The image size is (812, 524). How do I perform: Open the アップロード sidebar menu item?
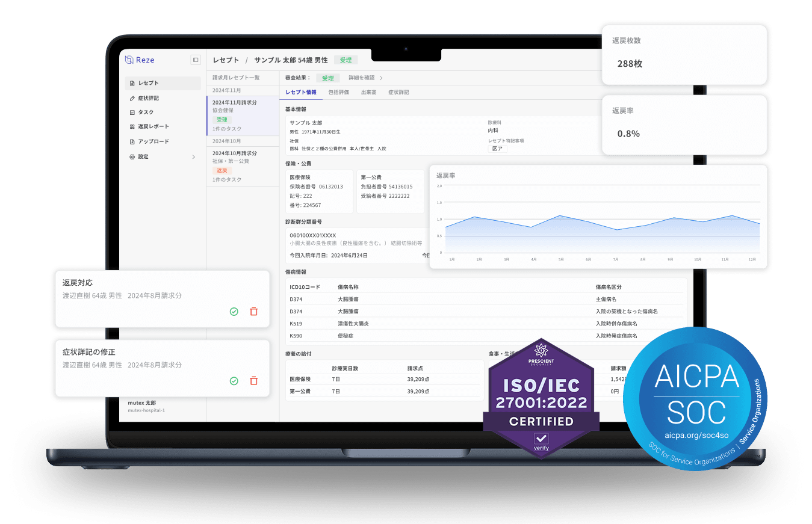click(x=163, y=141)
